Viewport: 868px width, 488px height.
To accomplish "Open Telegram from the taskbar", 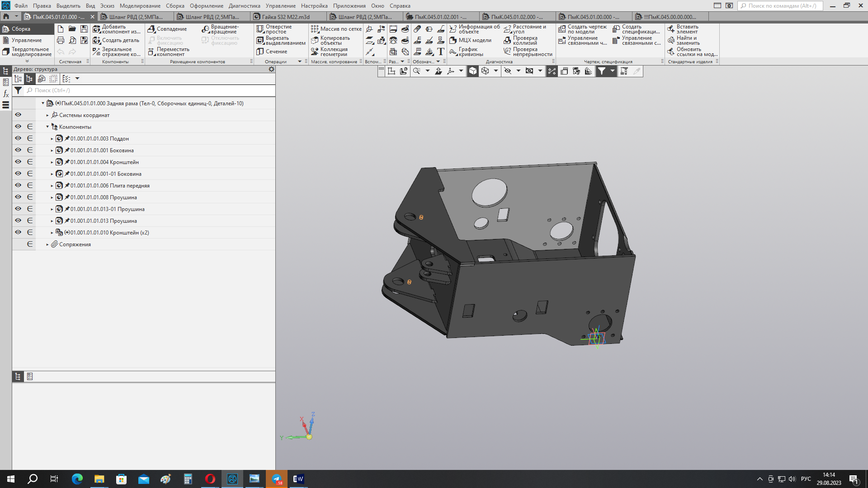I will pyautogui.click(x=277, y=479).
